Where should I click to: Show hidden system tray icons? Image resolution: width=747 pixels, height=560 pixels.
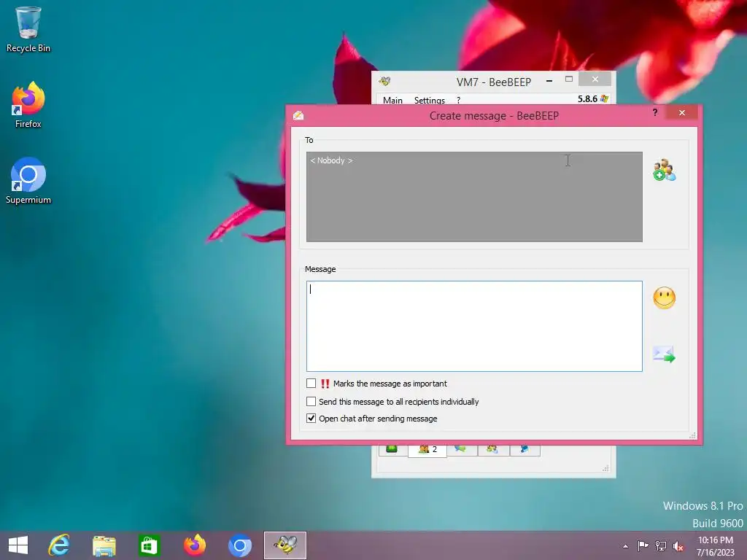tap(625, 546)
